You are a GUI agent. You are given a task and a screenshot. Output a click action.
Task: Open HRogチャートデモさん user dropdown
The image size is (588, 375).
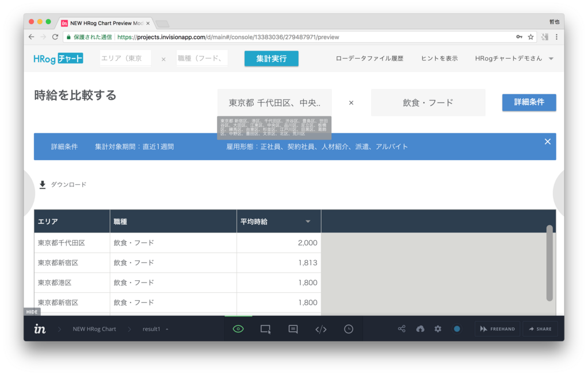pyautogui.click(x=514, y=59)
